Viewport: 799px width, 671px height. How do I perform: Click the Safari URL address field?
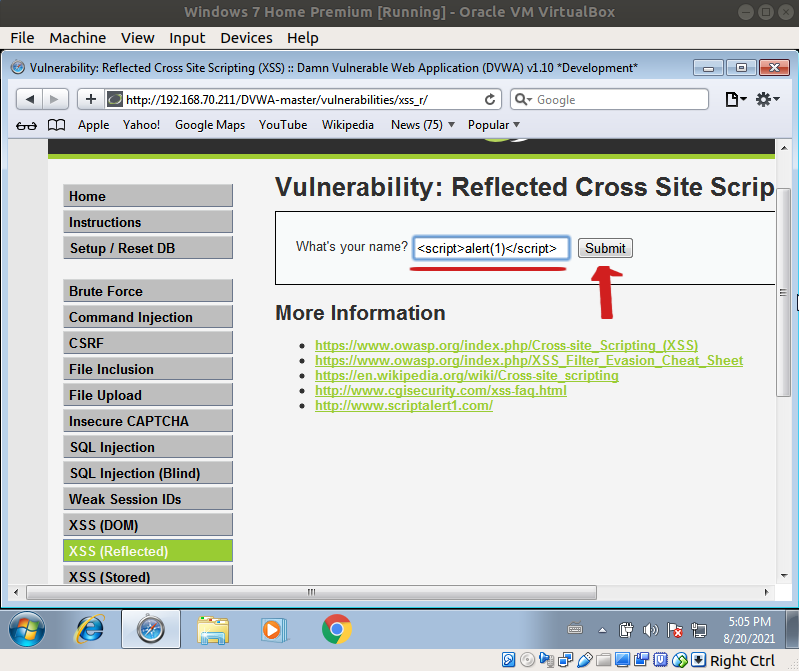coord(303,99)
